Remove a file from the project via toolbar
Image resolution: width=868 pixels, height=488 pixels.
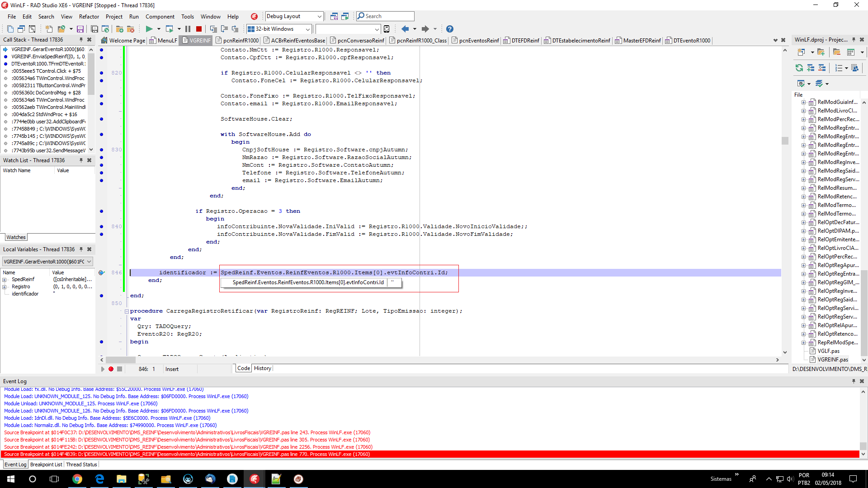point(131,29)
